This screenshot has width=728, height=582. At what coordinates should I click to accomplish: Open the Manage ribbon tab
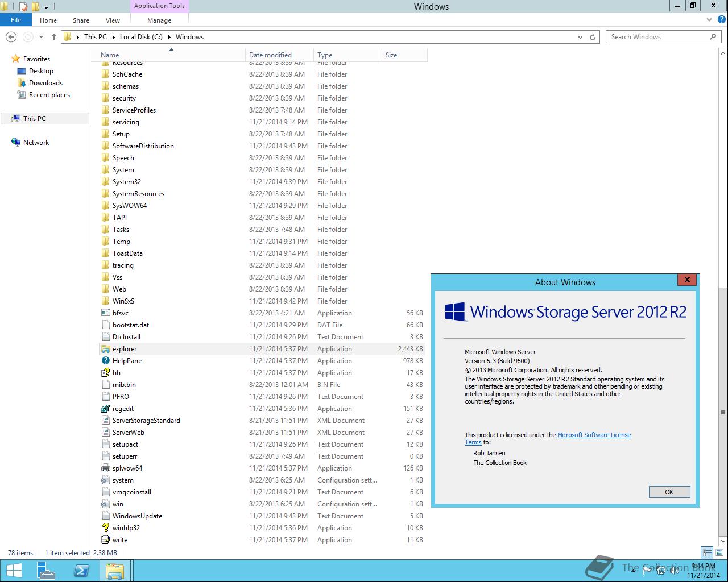pos(159,20)
